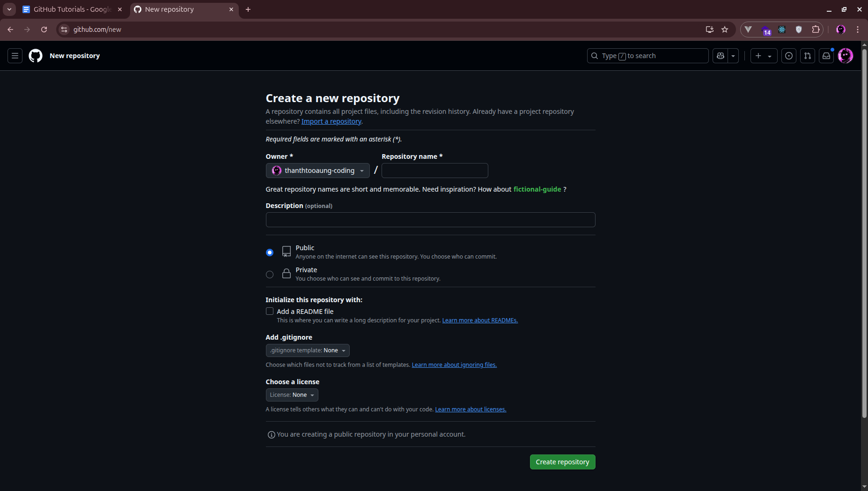Open the Owner account dropdown
Image resolution: width=868 pixels, height=491 pixels.
[317, 171]
